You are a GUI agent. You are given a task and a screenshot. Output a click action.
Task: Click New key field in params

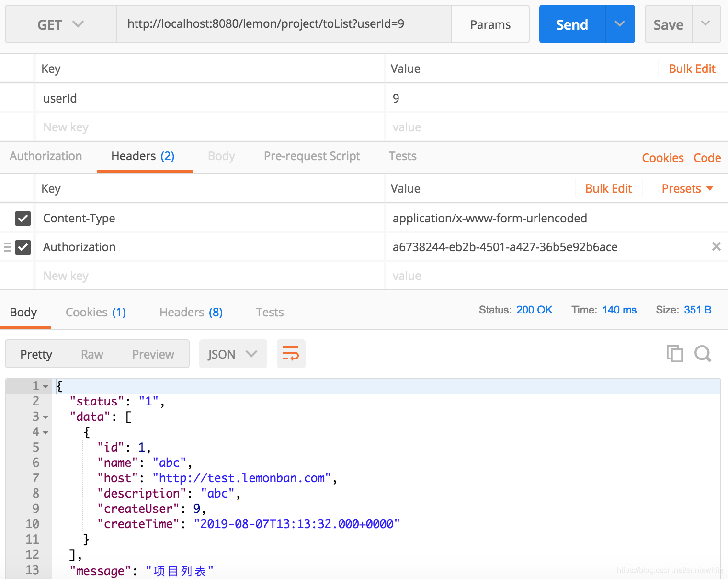click(x=211, y=127)
